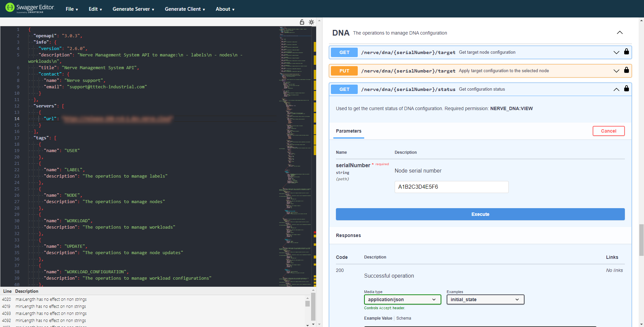Click Cancel in the Parameters section
Viewport: 644px width, 327px height.
click(608, 131)
